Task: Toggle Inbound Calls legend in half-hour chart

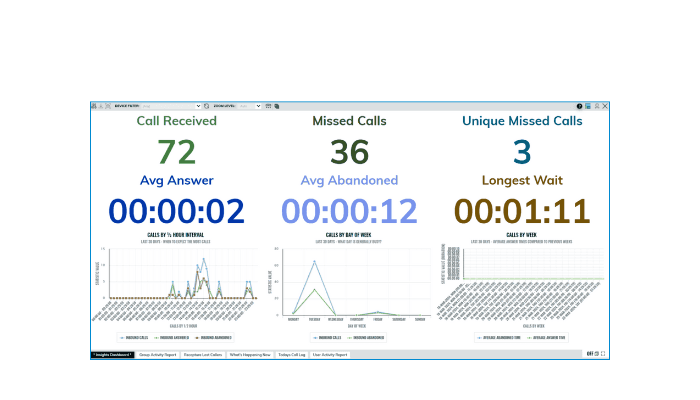Action: tap(134, 338)
